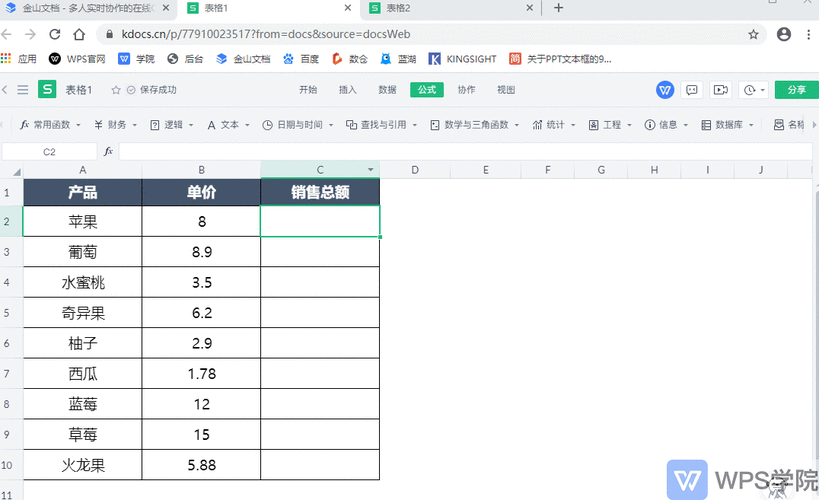Viewport: 819px width, 500px height.
Task: Open the 蓝湖 bookmark
Action: pyautogui.click(x=398, y=59)
